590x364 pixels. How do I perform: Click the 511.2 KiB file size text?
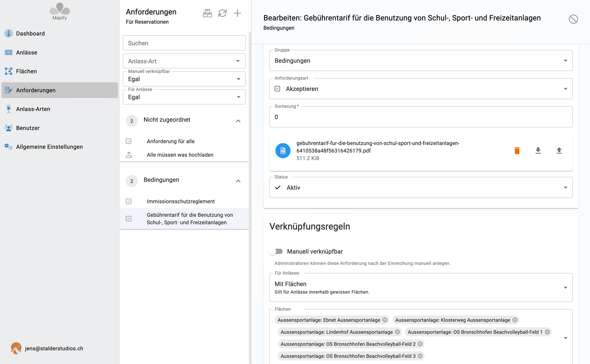click(x=308, y=158)
